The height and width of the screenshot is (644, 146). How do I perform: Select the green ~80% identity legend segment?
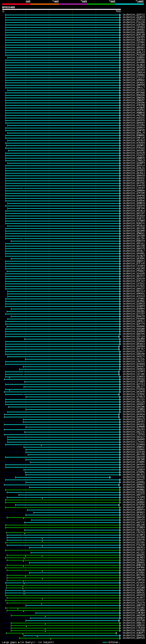pyautogui.click(x=101, y=4)
